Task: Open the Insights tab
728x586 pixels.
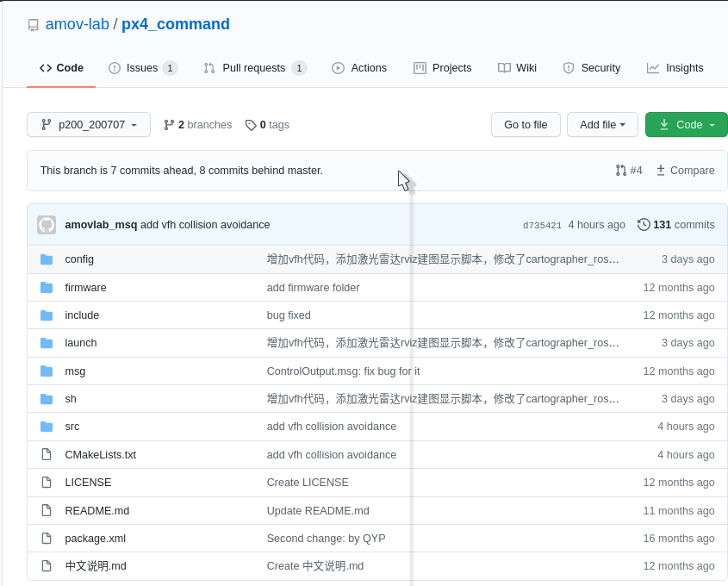Action: 675,68
